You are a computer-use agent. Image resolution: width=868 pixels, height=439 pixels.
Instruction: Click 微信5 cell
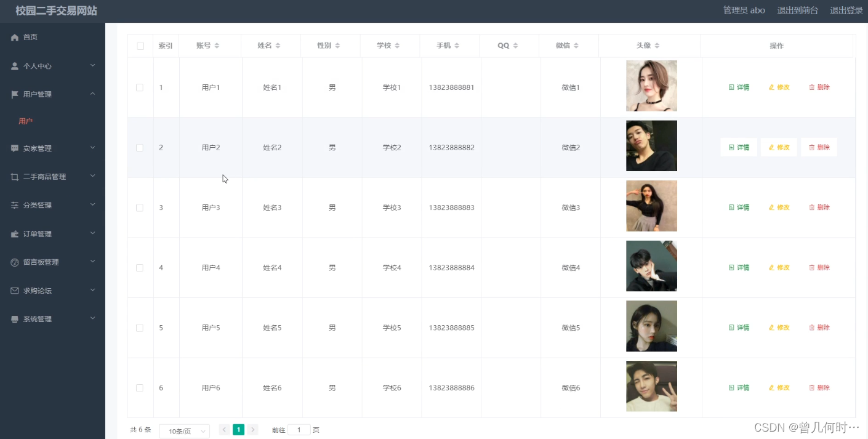571,328
